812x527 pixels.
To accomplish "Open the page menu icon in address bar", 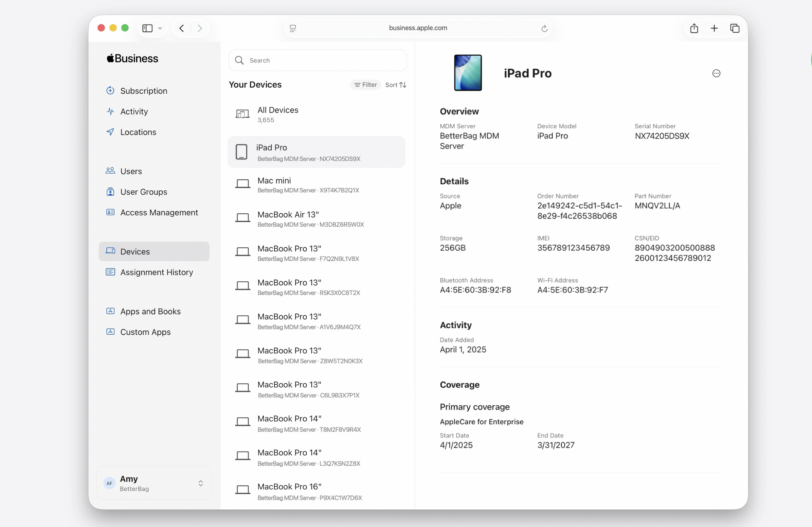I will tap(293, 28).
